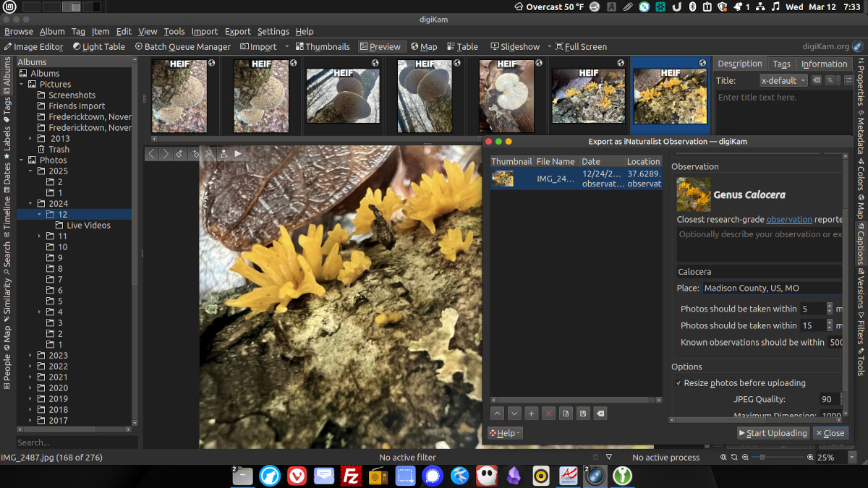This screenshot has height=488, width=868.
Task: Rotate preview image left
Action: pyautogui.click(x=180, y=154)
